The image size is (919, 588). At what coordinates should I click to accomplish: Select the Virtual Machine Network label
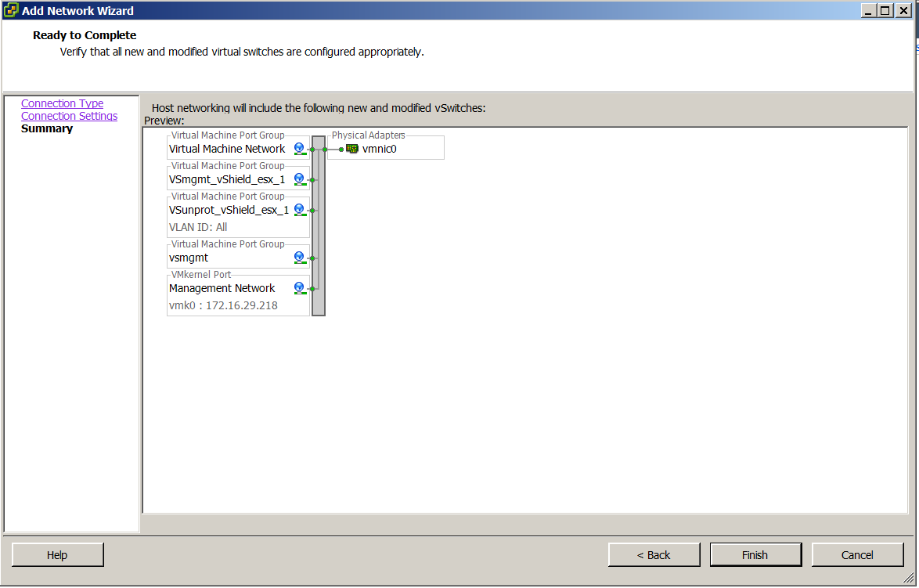coord(227,149)
